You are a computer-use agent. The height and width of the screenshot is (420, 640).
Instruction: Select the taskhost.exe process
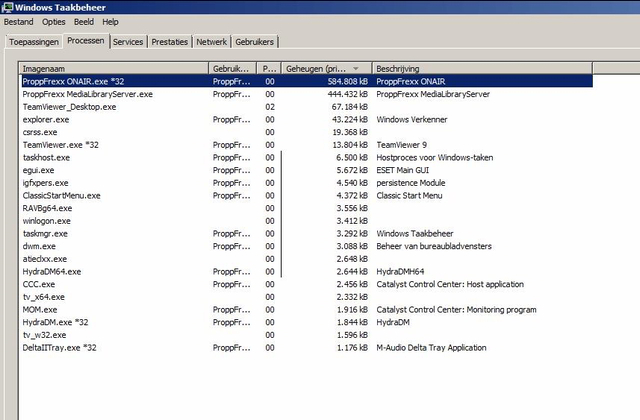point(306,158)
